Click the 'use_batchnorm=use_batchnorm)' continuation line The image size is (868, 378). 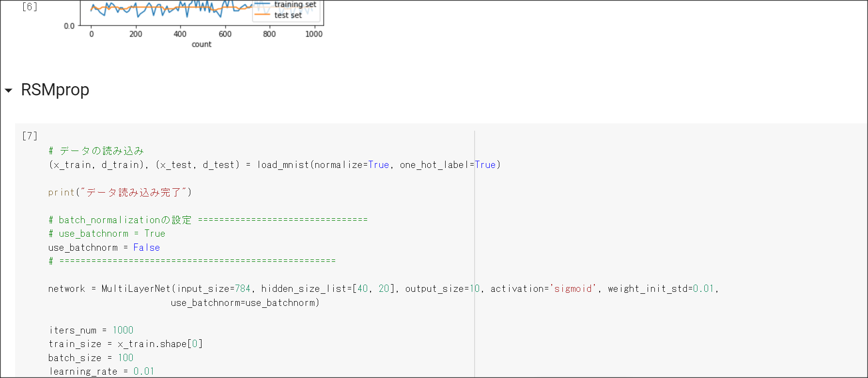[x=245, y=303]
